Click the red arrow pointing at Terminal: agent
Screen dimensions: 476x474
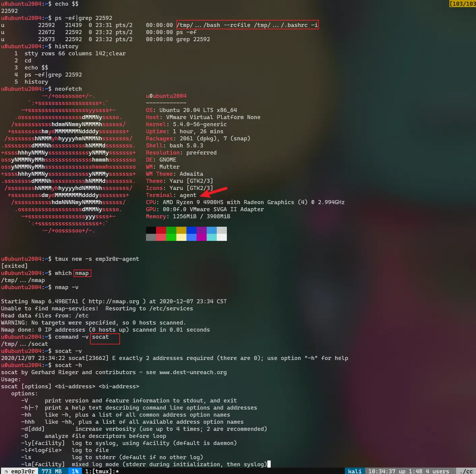(214, 192)
